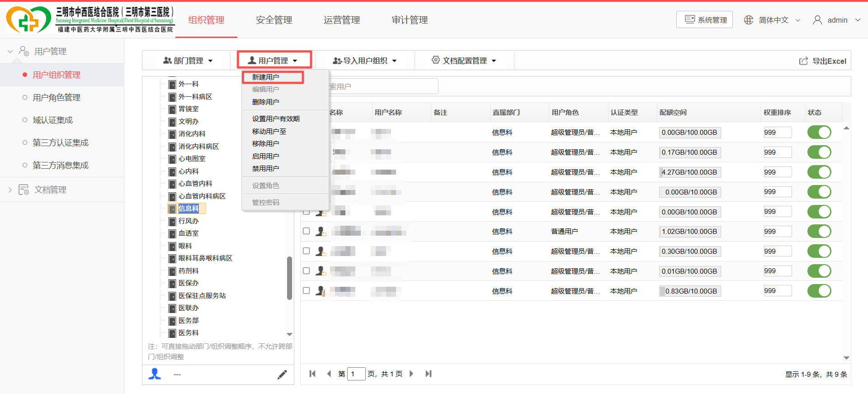868x394 pixels.
Task: Toggle off the status switch in first row
Action: click(819, 133)
